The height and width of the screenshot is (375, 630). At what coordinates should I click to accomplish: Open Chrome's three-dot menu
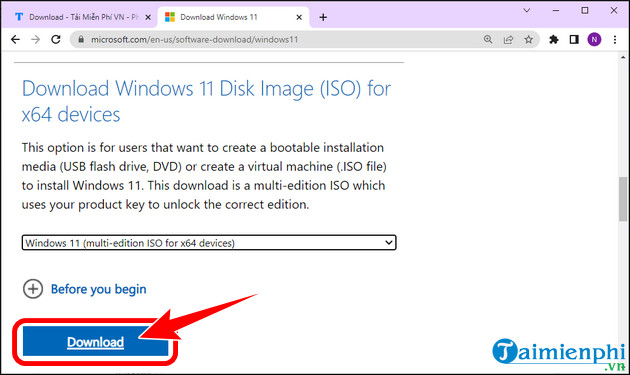[x=615, y=39]
